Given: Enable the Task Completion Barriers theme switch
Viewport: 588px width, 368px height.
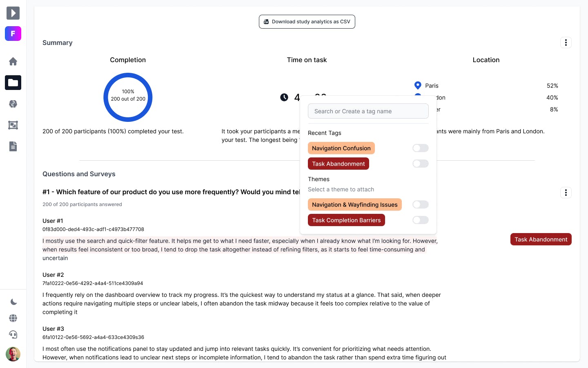Looking at the screenshot, I should pos(420,220).
